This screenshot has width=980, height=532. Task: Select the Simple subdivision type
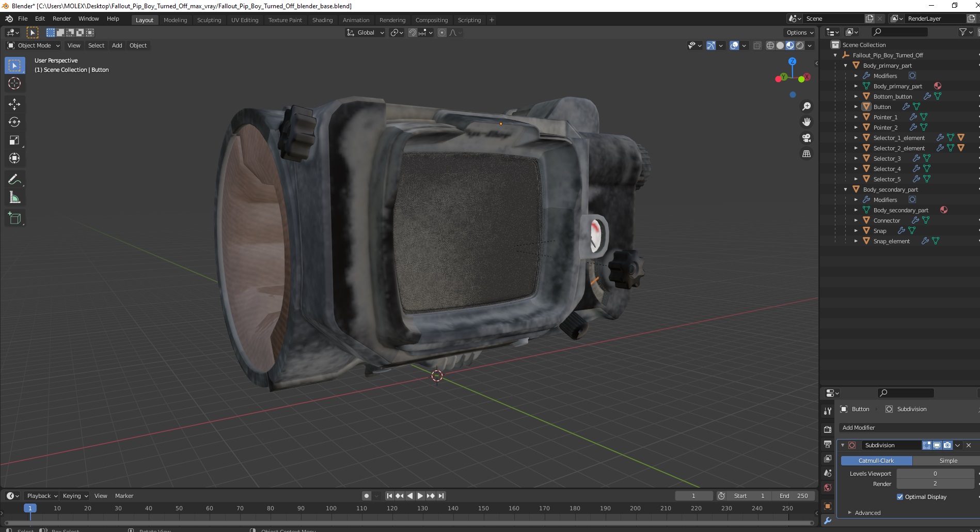[x=946, y=461]
